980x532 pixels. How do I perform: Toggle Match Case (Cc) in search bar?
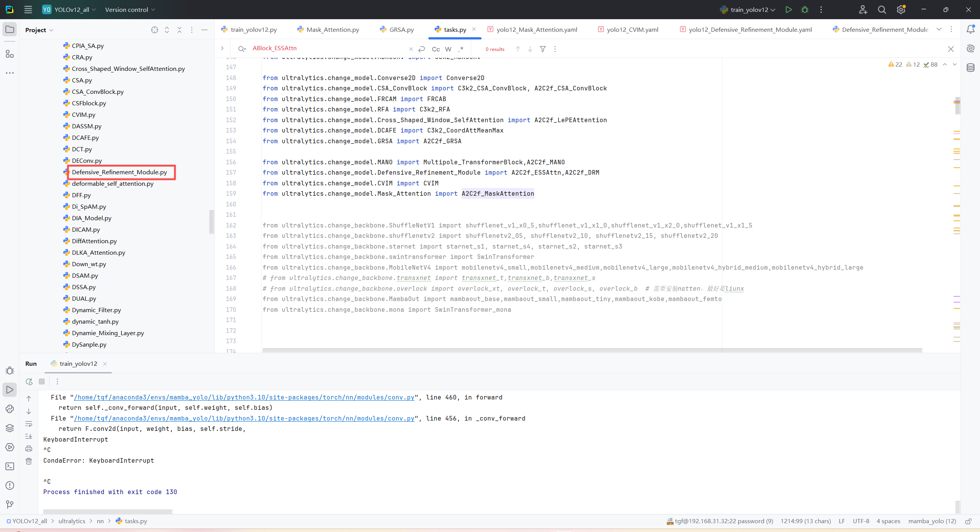(x=436, y=49)
